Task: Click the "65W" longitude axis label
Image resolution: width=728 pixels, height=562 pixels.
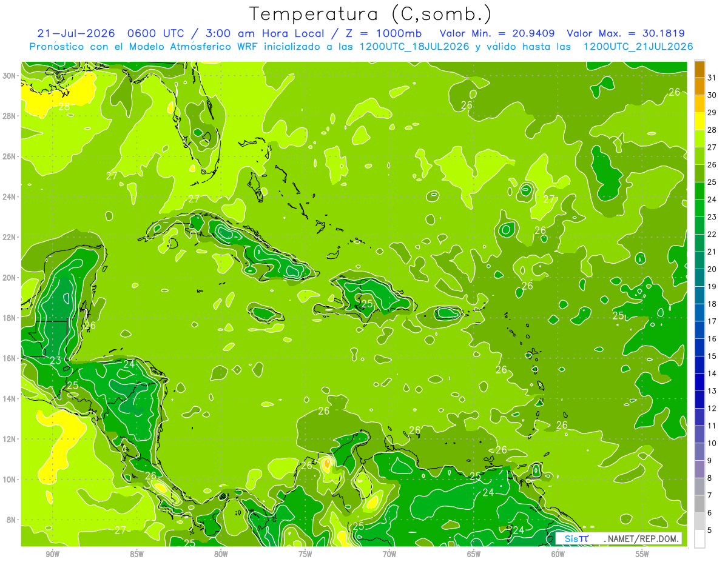Action: (x=474, y=554)
